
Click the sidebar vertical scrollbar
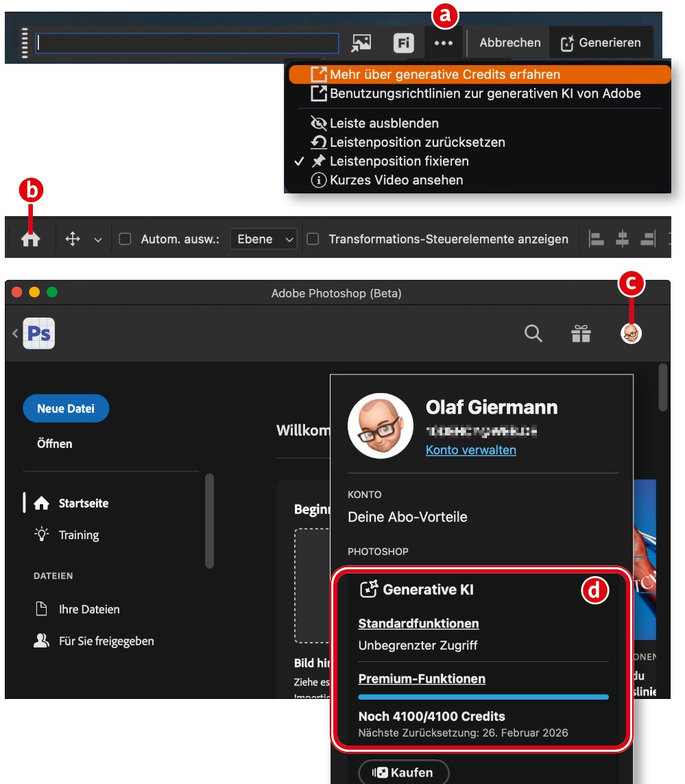tap(210, 521)
